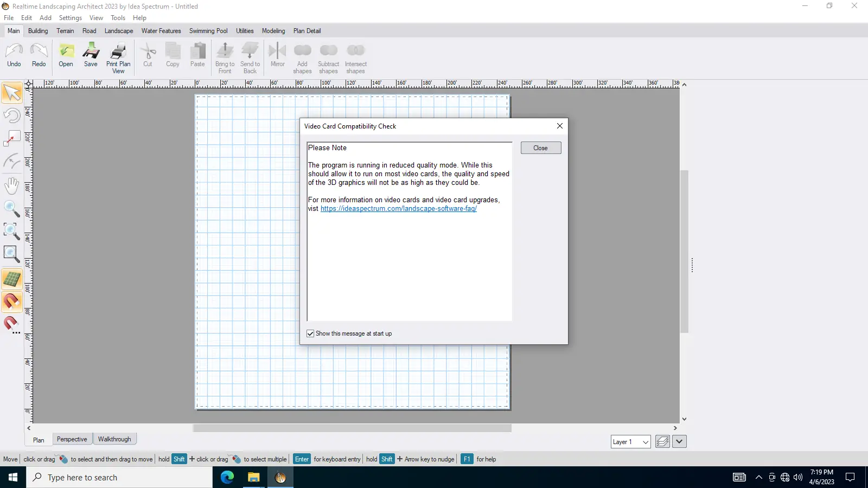The height and width of the screenshot is (488, 868).
Task: Click the Paste clipboard icon
Action: click(x=197, y=55)
